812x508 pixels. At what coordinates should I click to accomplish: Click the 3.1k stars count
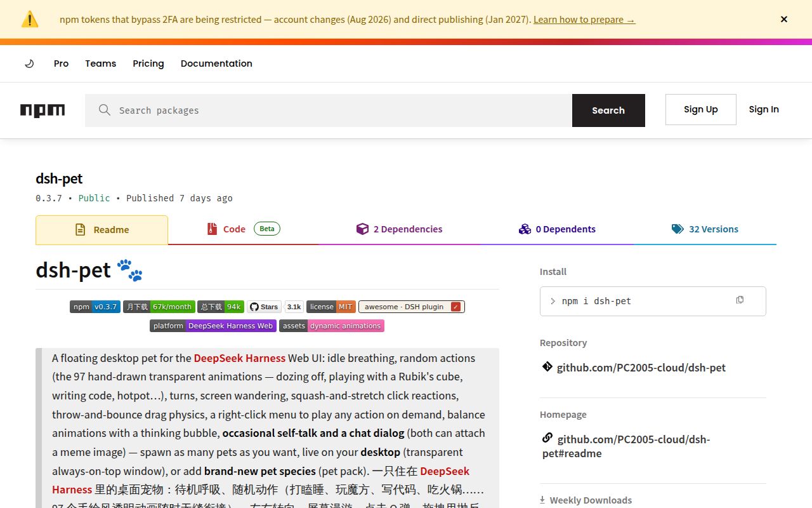294,307
